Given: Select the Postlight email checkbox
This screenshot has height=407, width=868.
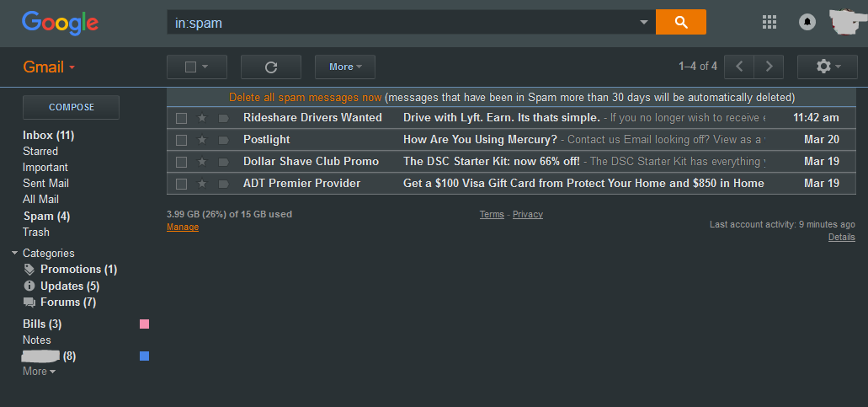Looking at the screenshot, I should (x=181, y=140).
